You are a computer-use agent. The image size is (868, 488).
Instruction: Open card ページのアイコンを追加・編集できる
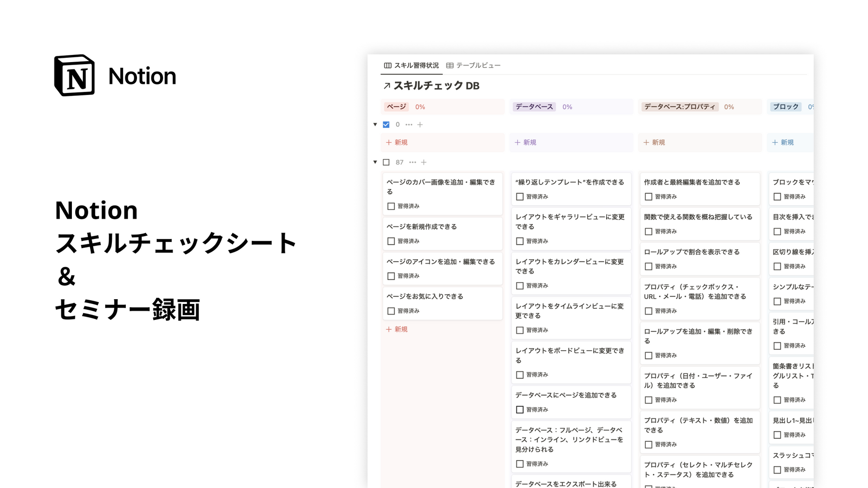click(x=442, y=268)
